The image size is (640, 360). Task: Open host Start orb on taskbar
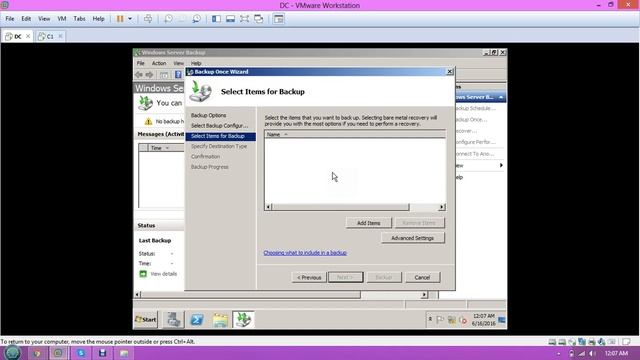(x=12, y=353)
